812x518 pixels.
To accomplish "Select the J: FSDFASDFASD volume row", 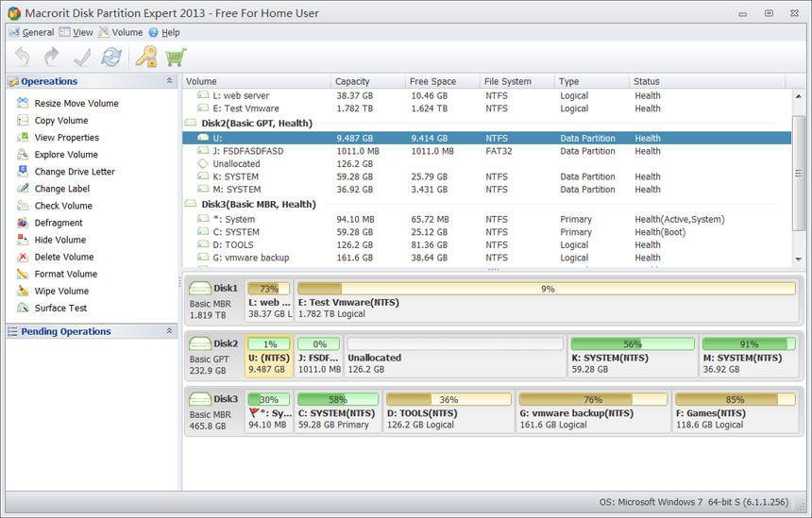I will (247, 151).
